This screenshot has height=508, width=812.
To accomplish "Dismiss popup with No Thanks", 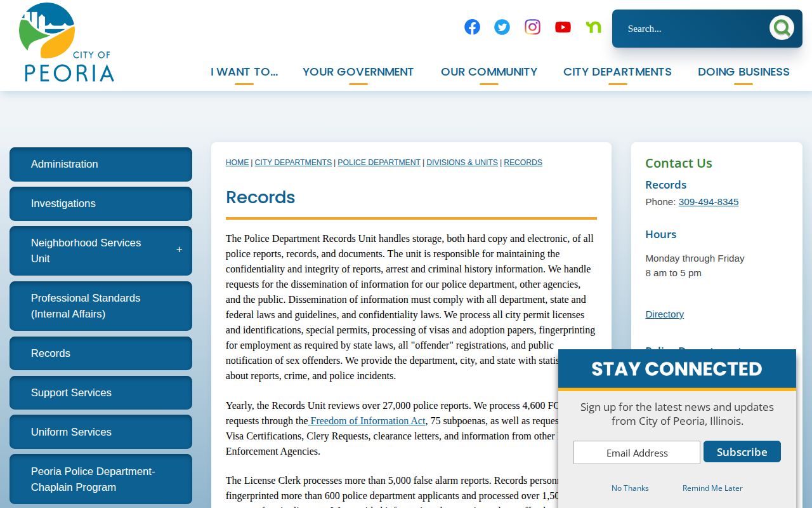I will [x=630, y=488].
